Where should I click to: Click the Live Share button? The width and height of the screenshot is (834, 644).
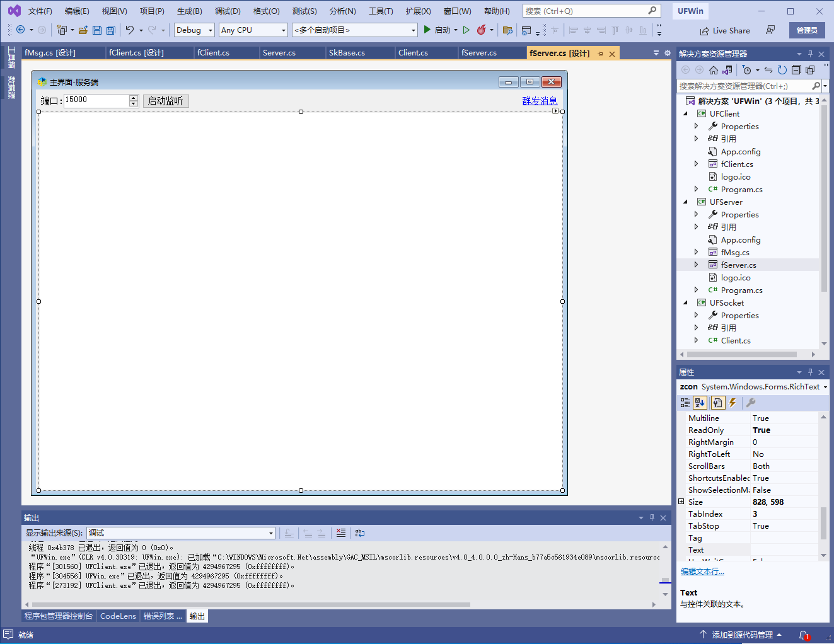724,31
